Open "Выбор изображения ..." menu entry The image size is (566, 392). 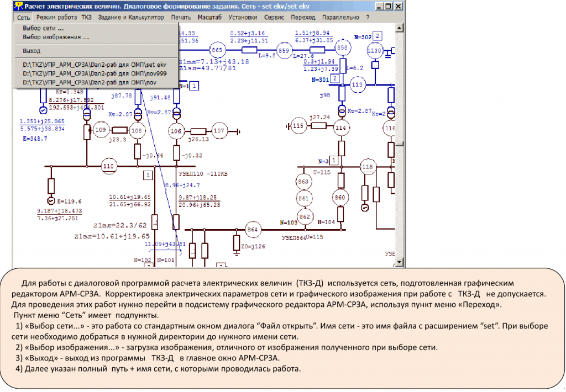click(55, 38)
